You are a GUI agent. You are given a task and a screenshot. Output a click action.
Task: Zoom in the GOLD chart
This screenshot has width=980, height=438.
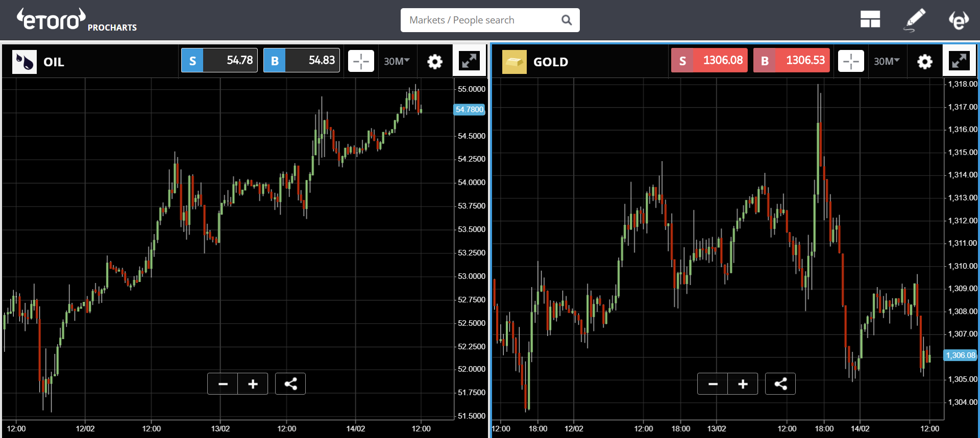743,384
